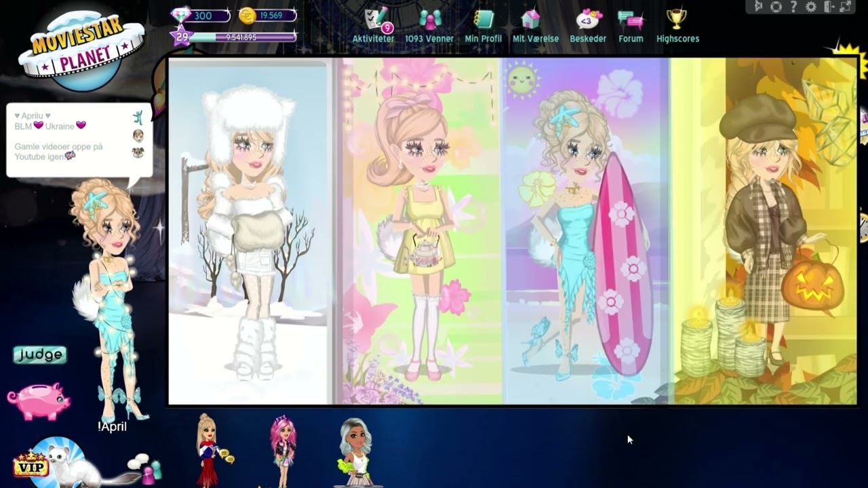
Task: Open Beskeder messages
Action: click(x=588, y=26)
